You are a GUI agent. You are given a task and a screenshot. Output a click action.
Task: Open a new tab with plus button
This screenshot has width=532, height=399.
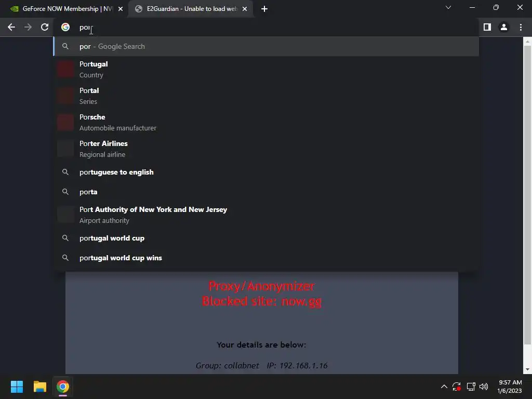tap(264, 9)
